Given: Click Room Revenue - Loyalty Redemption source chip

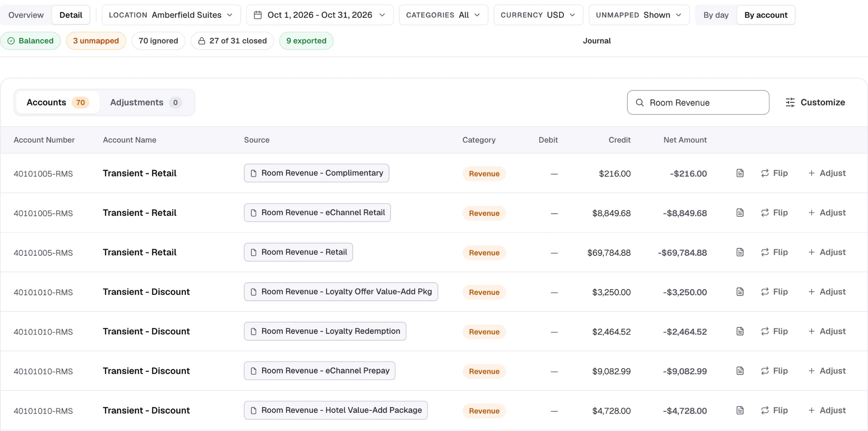Looking at the screenshot, I should coord(325,331).
